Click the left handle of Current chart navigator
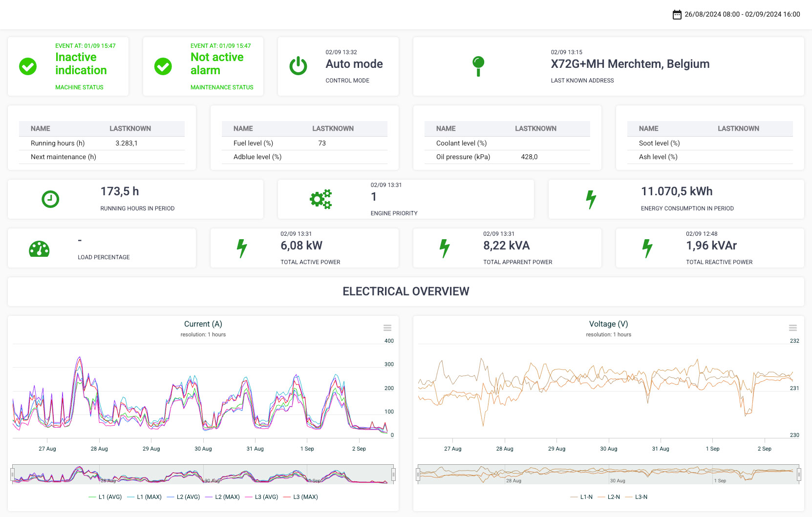Viewport: 812px width, 517px height. [x=13, y=474]
